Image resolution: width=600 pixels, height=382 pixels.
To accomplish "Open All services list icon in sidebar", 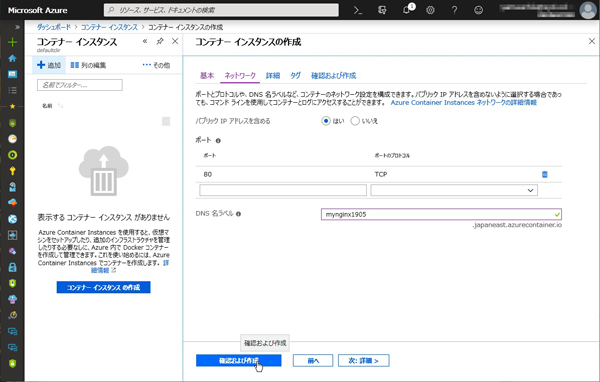I will [x=13, y=90].
